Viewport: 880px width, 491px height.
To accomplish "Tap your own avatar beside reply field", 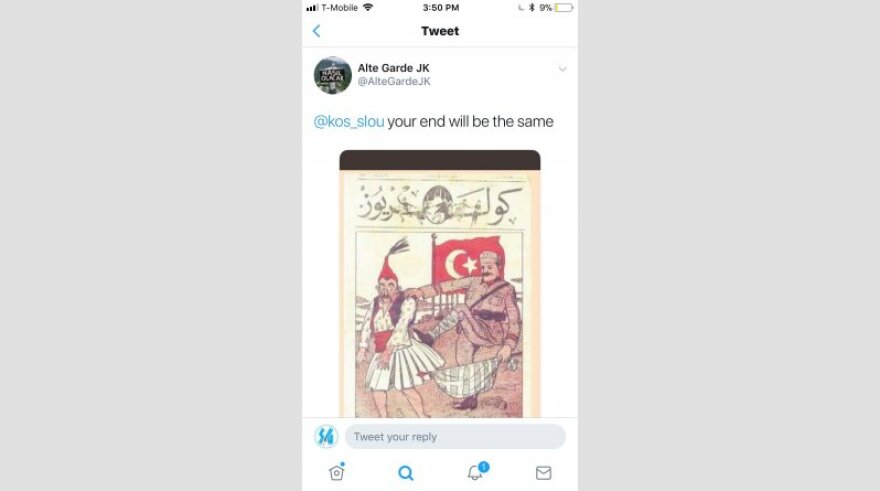I will (x=326, y=437).
